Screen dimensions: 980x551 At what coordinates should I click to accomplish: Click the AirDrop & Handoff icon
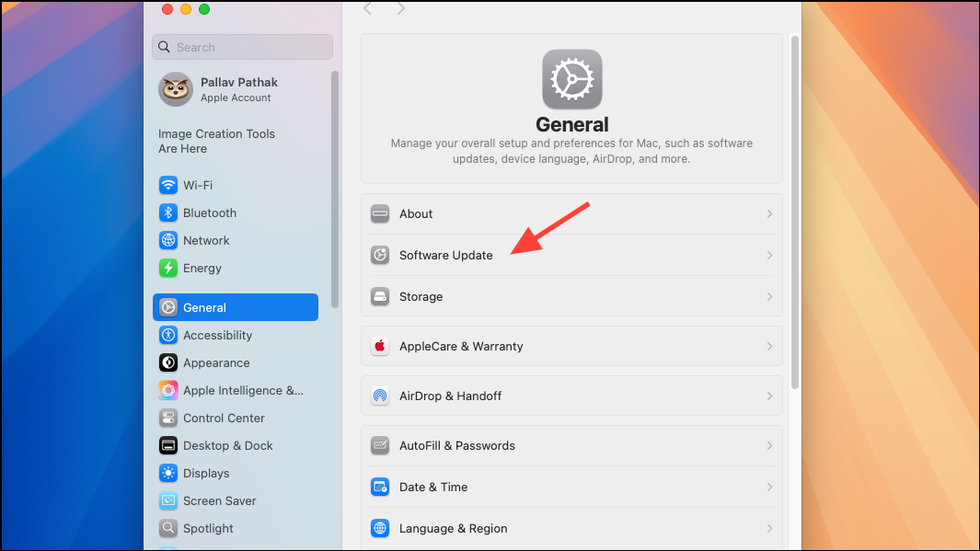point(380,396)
